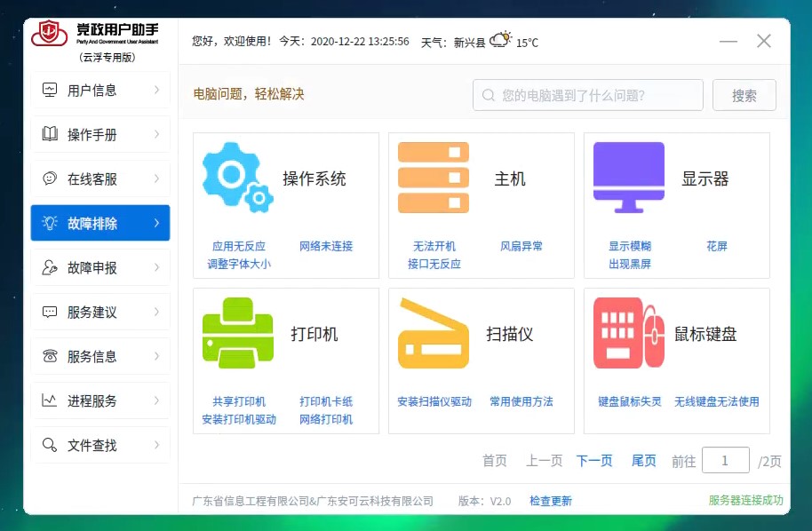Click the app shield logo
Viewport: 812px width, 531px height.
(49, 35)
